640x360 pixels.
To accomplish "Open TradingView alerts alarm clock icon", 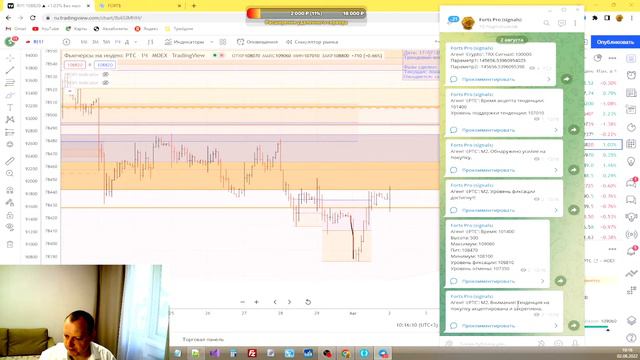I will tap(631, 75).
